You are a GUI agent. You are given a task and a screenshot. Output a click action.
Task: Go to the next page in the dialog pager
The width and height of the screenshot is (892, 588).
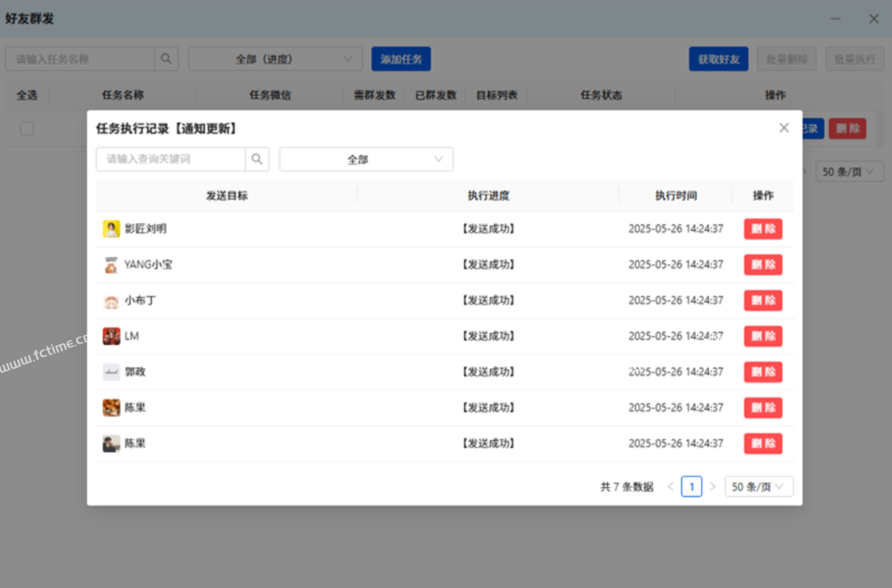(712, 486)
